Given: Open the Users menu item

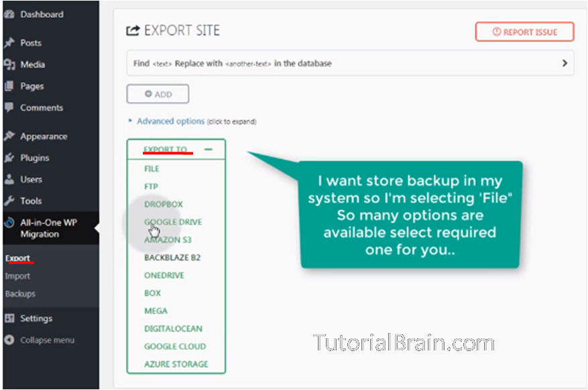Looking at the screenshot, I should (31, 179).
